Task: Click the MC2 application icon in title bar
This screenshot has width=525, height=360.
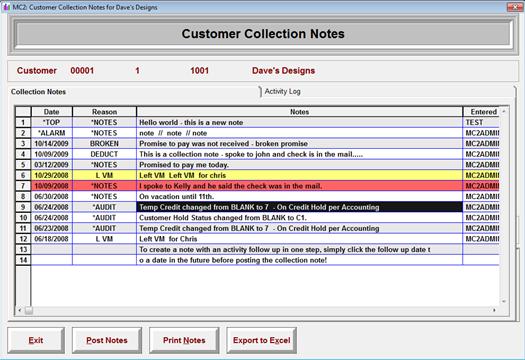Action: [6, 7]
